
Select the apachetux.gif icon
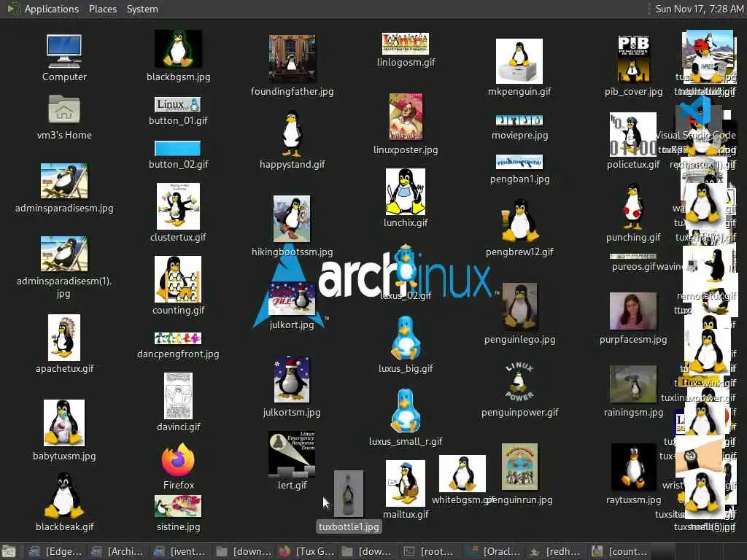[x=64, y=338]
